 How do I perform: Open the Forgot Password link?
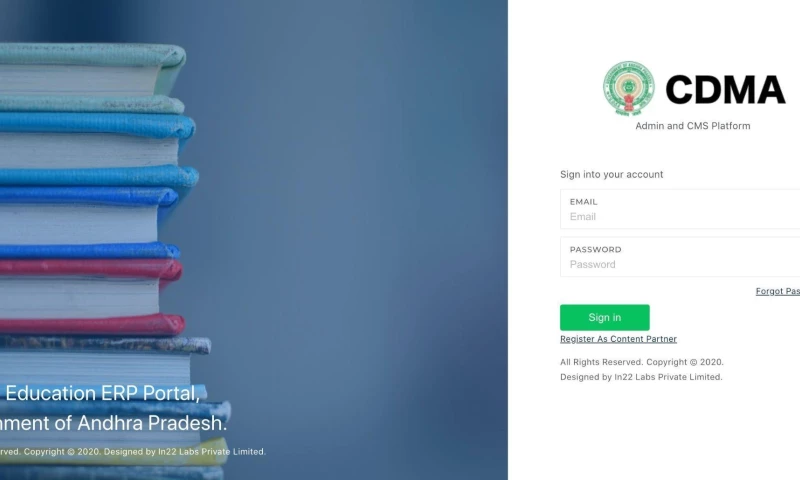point(778,291)
